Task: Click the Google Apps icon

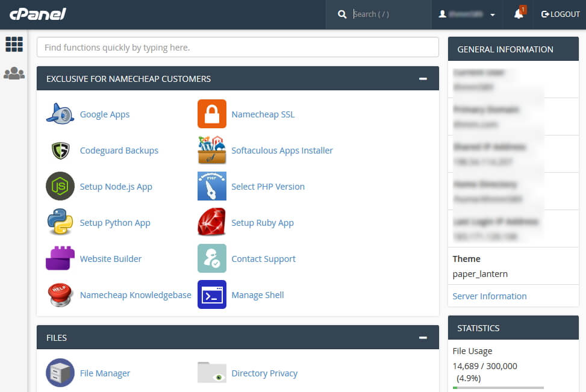Action: [60, 114]
